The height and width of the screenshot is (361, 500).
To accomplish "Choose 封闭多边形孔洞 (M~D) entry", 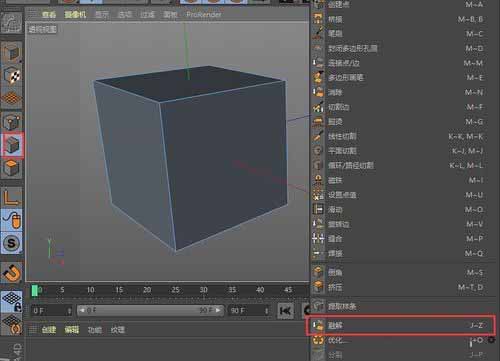I will (x=404, y=48).
